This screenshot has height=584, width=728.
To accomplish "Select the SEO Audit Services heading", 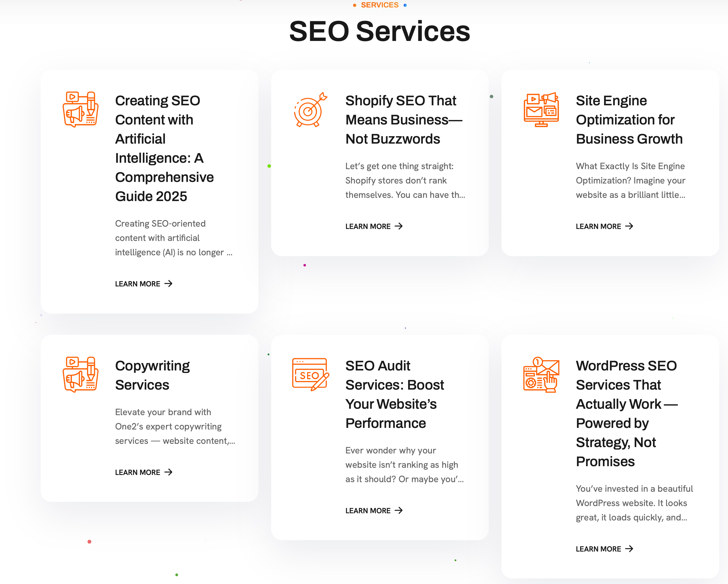I will pyautogui.click(x=394, y=394).
